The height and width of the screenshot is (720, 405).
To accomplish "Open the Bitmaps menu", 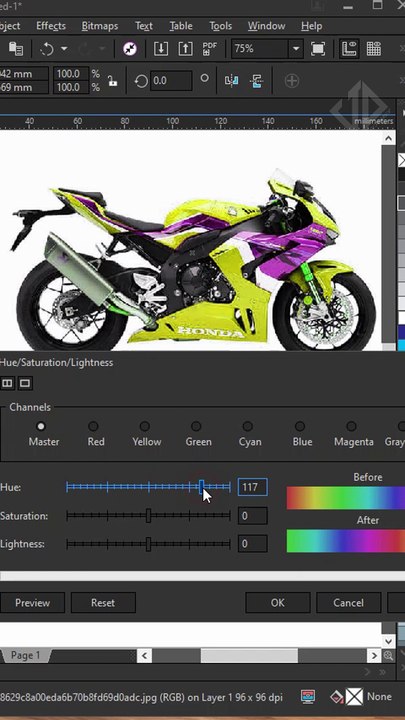I will click(x=100, y=26).
